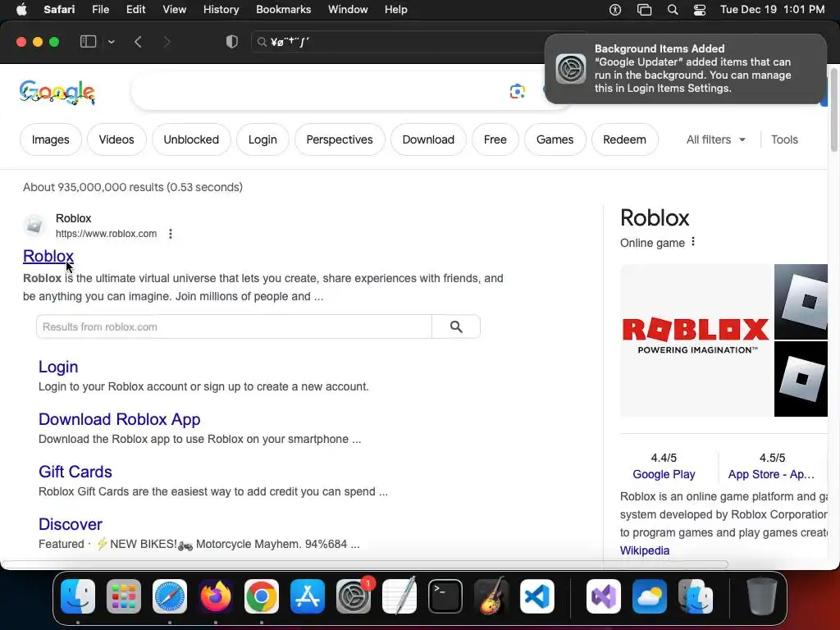This screenshot has height=630, width=840.
Task: Open Firefox from the Dock
Action: (x=216, y=596)
